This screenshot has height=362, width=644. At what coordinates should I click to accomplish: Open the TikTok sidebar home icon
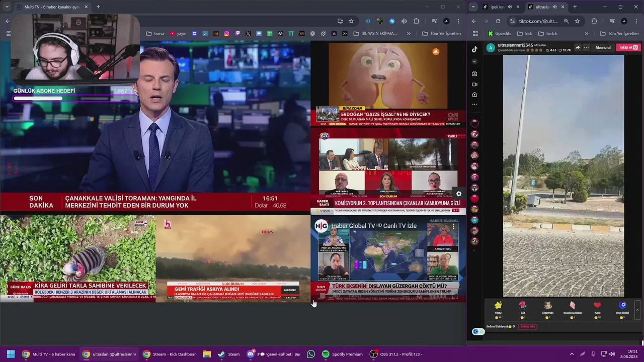pos(474,95)
